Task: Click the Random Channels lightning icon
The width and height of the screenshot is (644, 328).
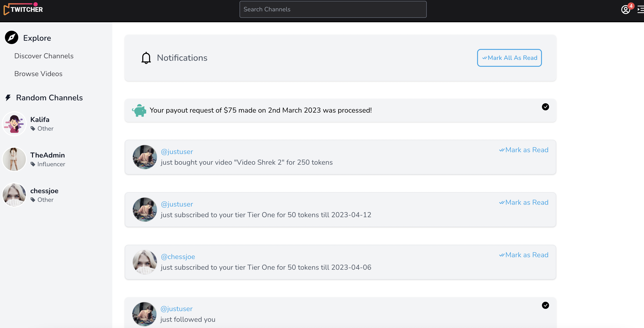Action: [x=8, y=98]
